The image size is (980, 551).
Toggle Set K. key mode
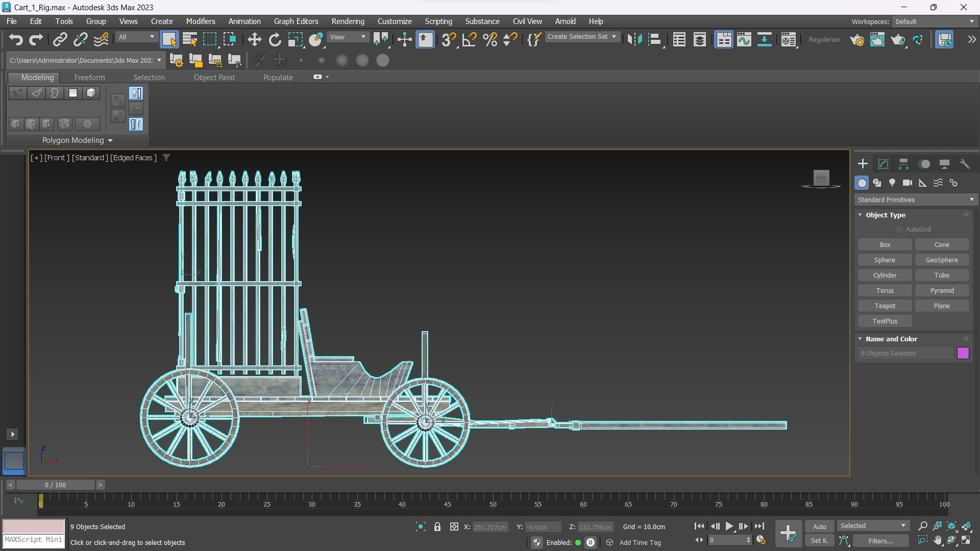(x=819, y=541)
